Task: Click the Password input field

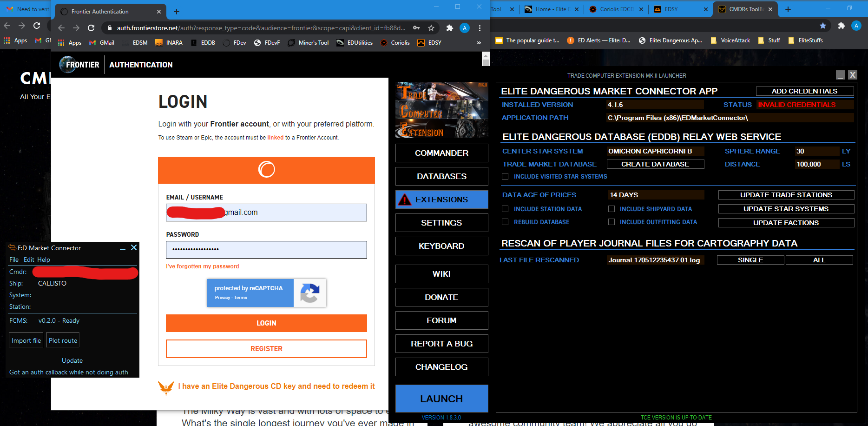Action: coord(266,250)
